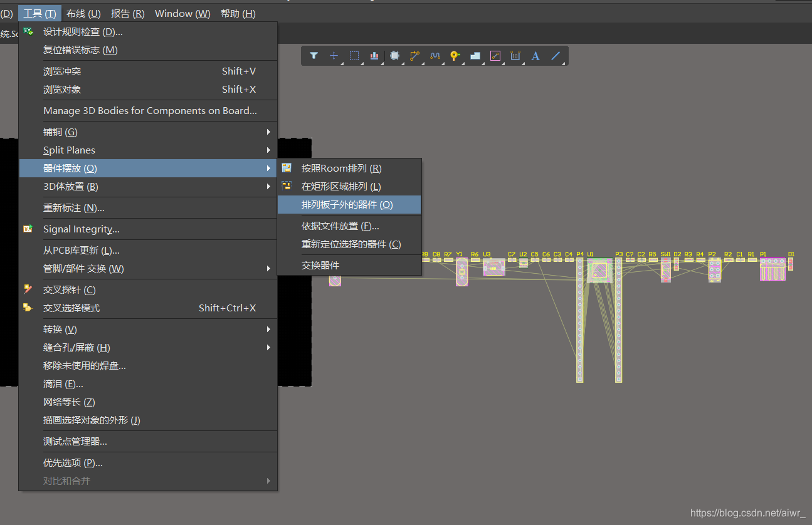
Task: Select 浏览对象 menu entry
Action: pos(148,89)
